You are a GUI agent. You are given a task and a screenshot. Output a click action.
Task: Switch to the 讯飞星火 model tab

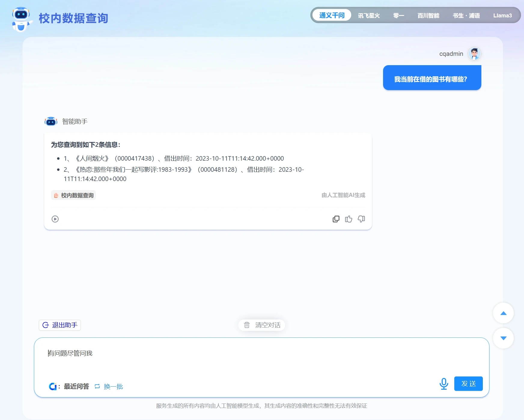369,16
